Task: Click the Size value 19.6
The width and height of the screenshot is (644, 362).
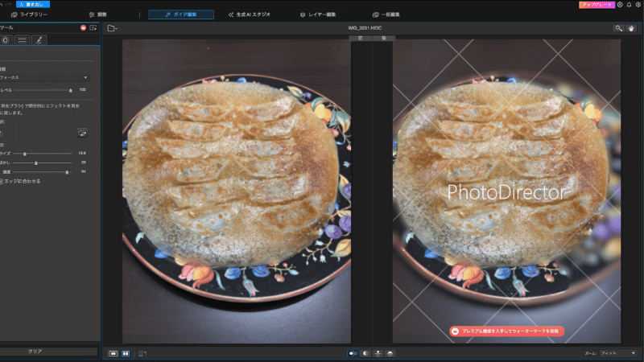Action: click(82, 153)
